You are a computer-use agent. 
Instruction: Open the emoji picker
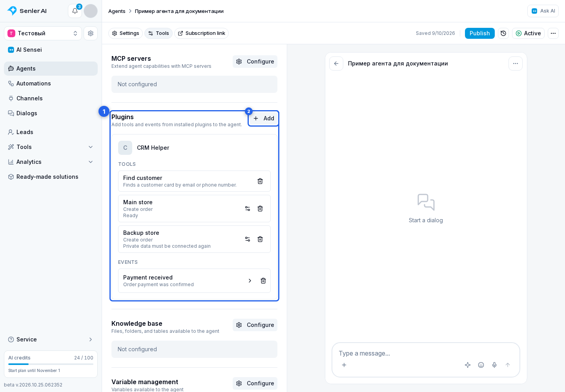481,365
